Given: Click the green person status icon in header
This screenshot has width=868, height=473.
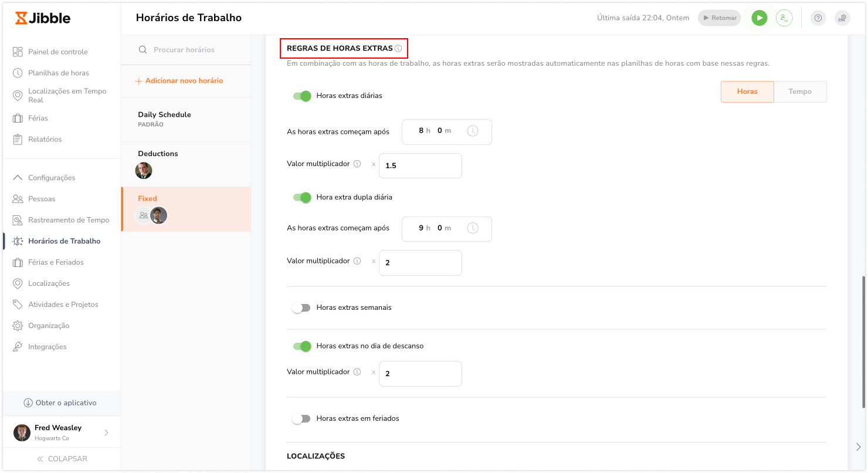Looking at the screenshot, I should click(784, 18).
